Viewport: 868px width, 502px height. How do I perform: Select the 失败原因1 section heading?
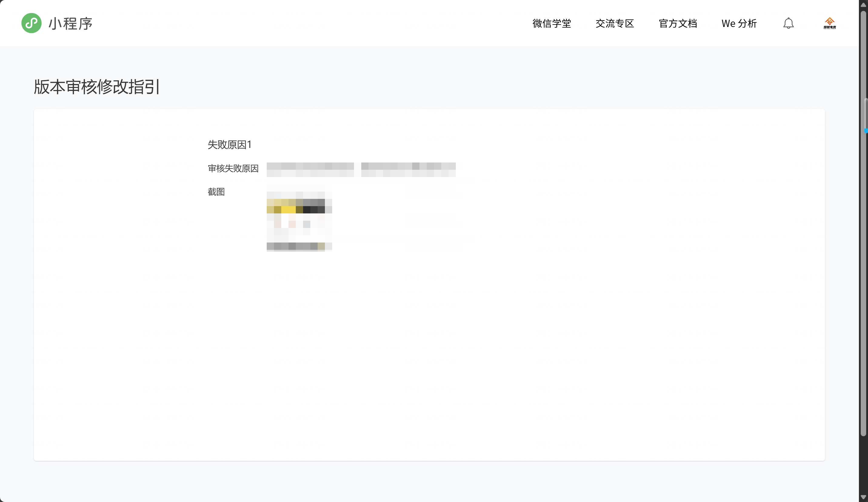[x=229, y=145]
